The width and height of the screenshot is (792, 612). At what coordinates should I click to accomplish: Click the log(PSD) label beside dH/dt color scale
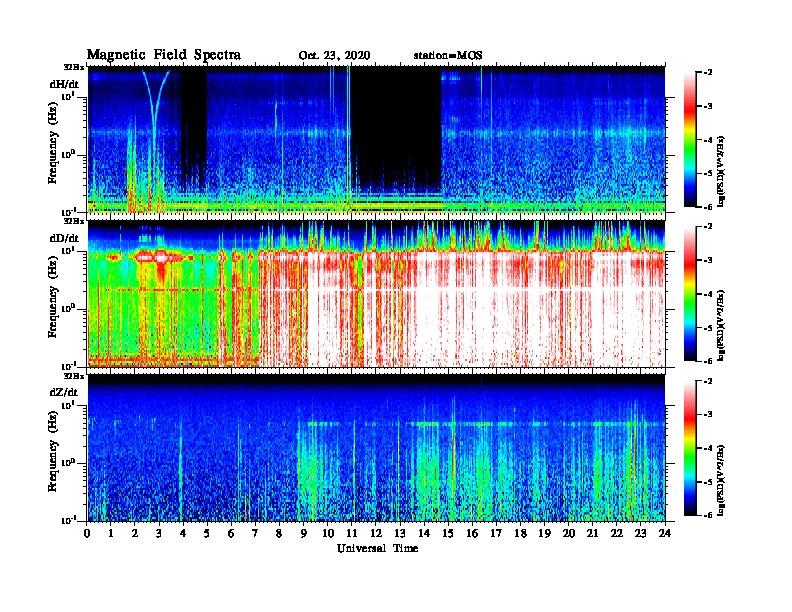(x=721, y=171)
